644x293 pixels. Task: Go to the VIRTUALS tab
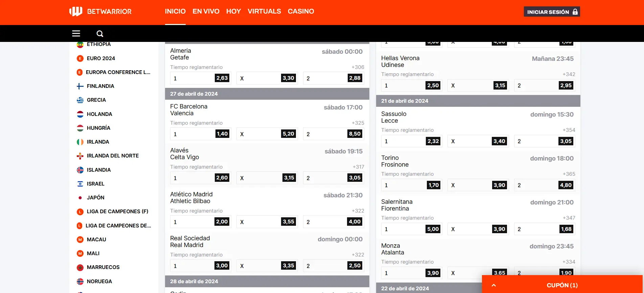pos(264,11)
